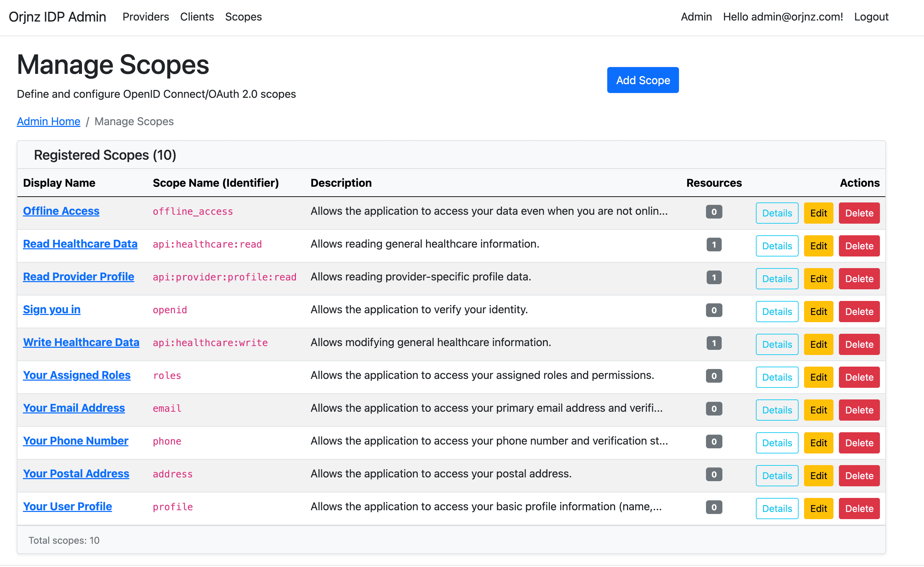
Task: View Details for the phone scope
Action: click(777, 443)
